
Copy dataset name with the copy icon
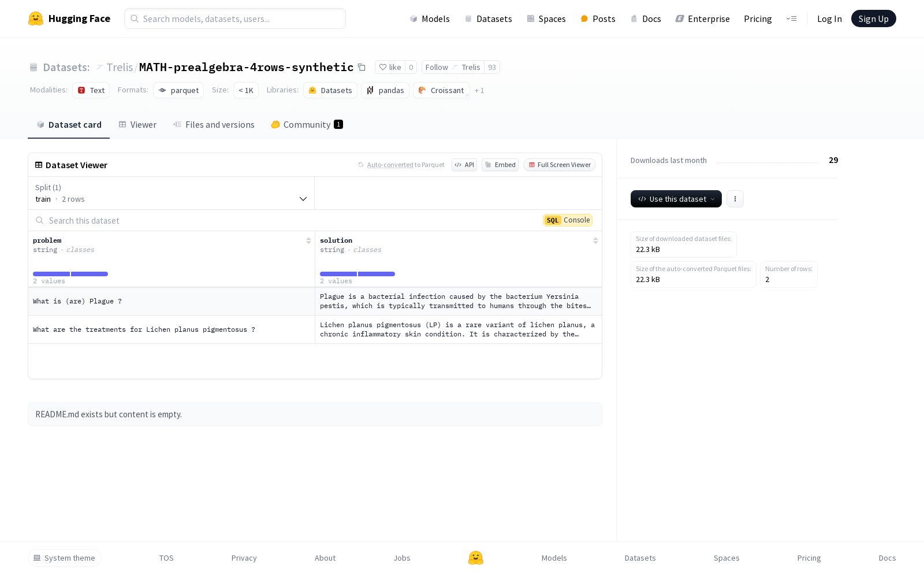(x=362, y=67)
